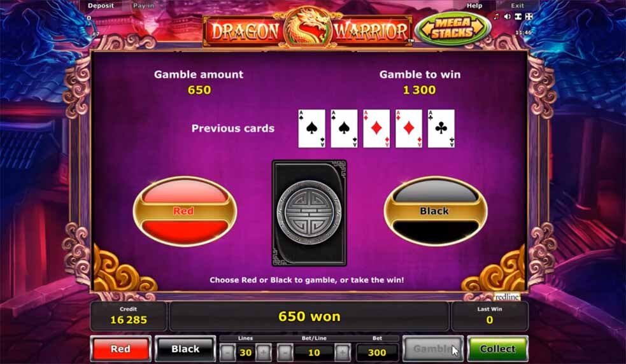626x364 pixels.
Task: Increase Lines with the plus button
Action: 264,353
